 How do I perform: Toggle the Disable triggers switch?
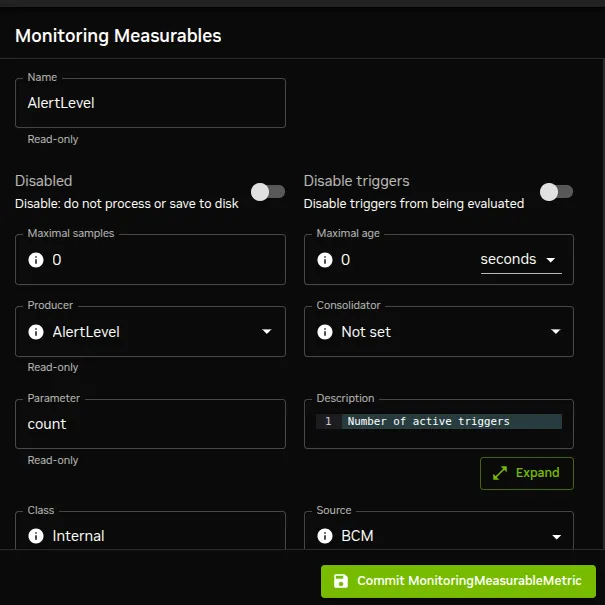point(556,192)
